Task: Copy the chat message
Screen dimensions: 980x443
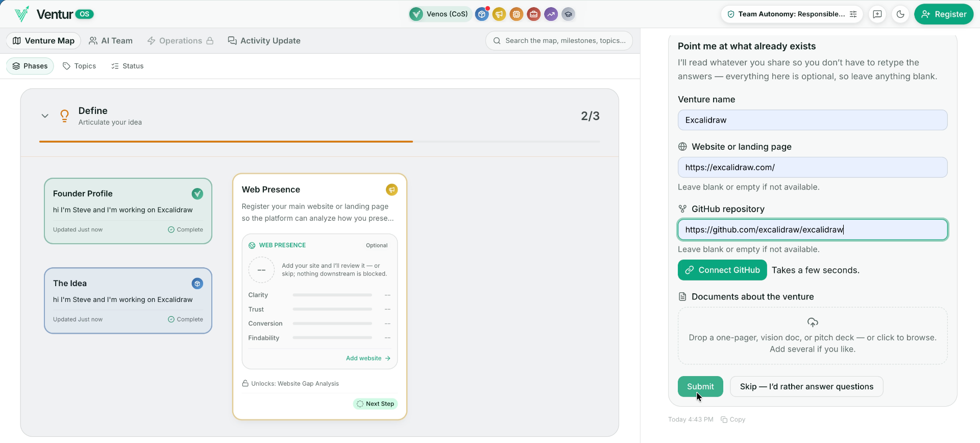Action: [x=733, y=419]
